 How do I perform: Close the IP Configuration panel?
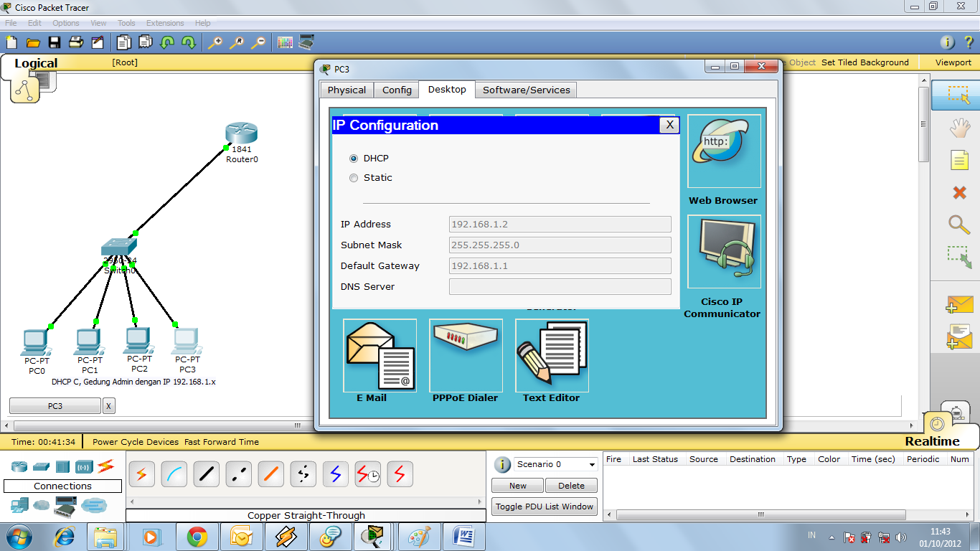point(669,125)
